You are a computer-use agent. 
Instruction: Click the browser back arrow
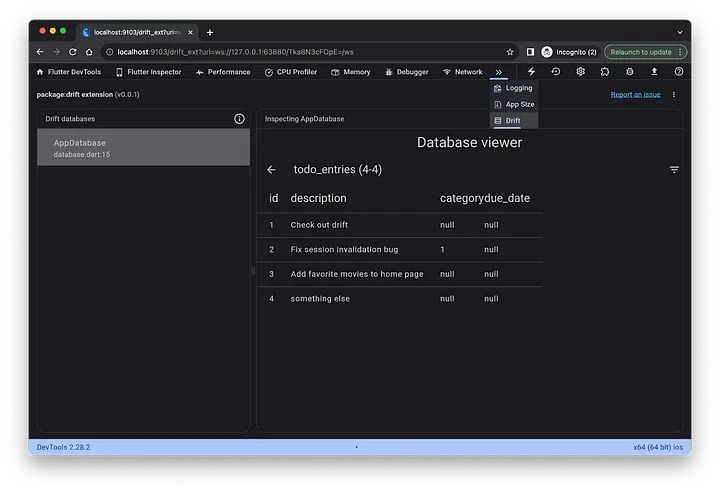[40, 52]
